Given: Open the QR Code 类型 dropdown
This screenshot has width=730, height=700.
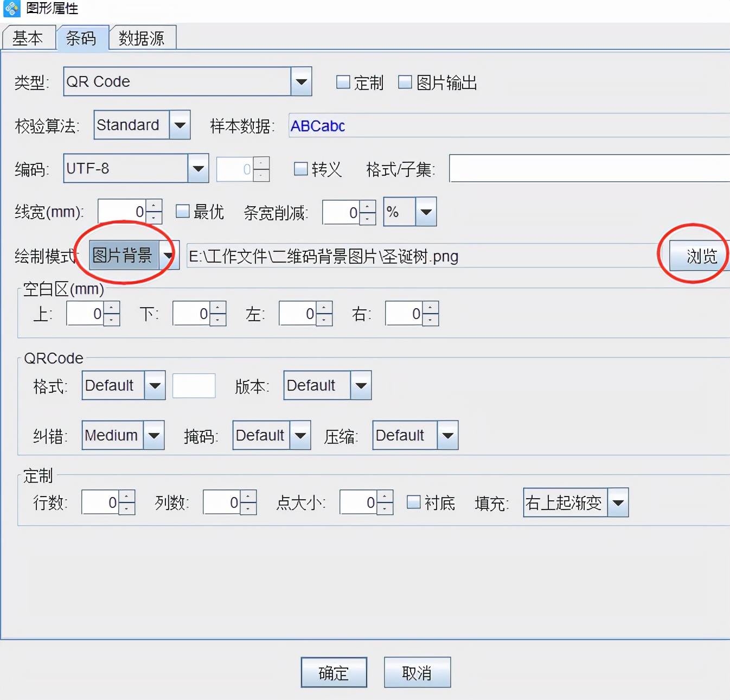Looking at the screenshot, I should (302, 81).
